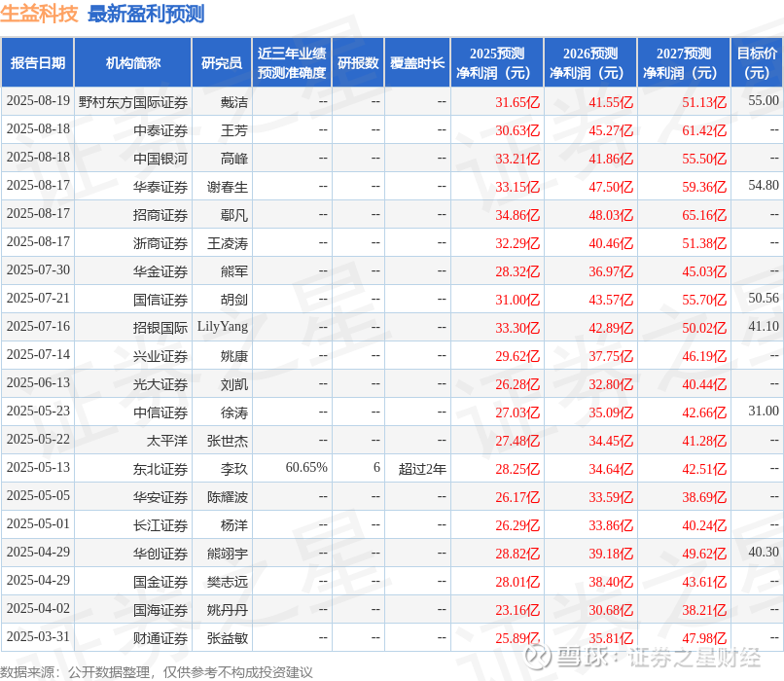Click analyst name 王芳
The width and height of the screenshot is (784, 681).
coord(234,130)
